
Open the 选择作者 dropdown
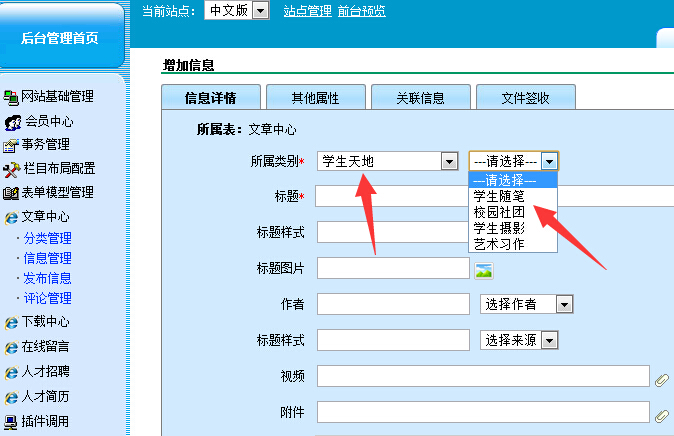tap(563, 304)
